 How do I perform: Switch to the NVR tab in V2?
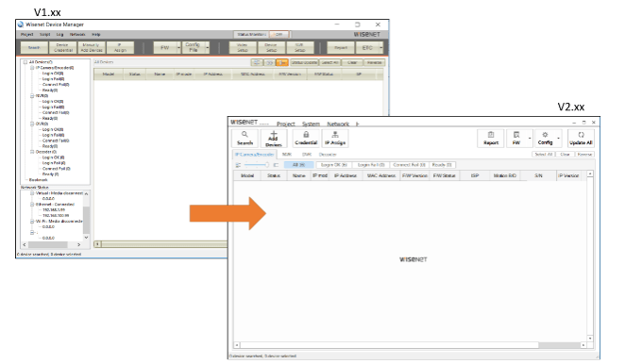pyautogui.click(x=287, y=155)
